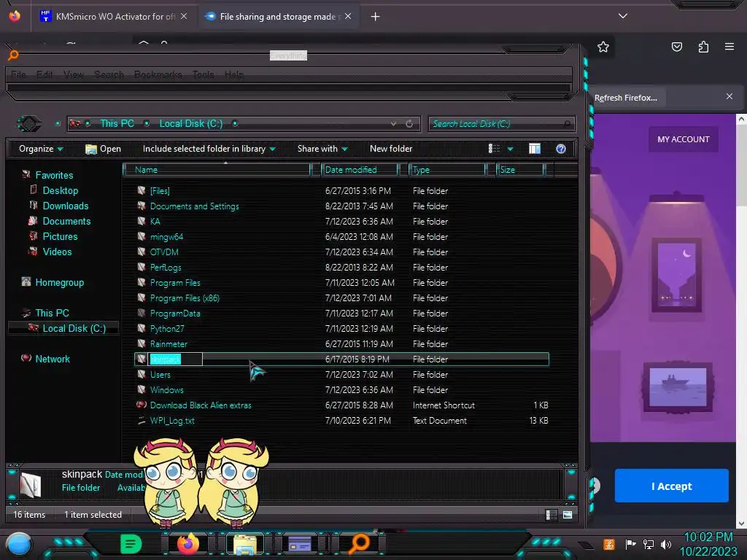Open the Tools menu in Everything window

click(x=204, y=75)
